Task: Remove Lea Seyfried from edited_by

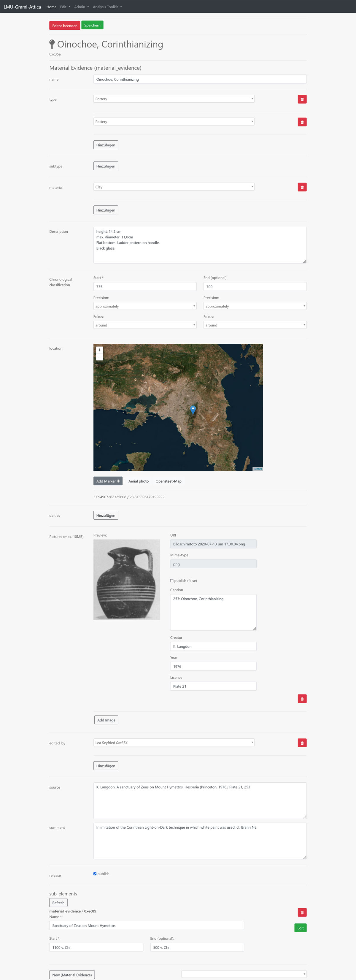Action: coord(302,743)
